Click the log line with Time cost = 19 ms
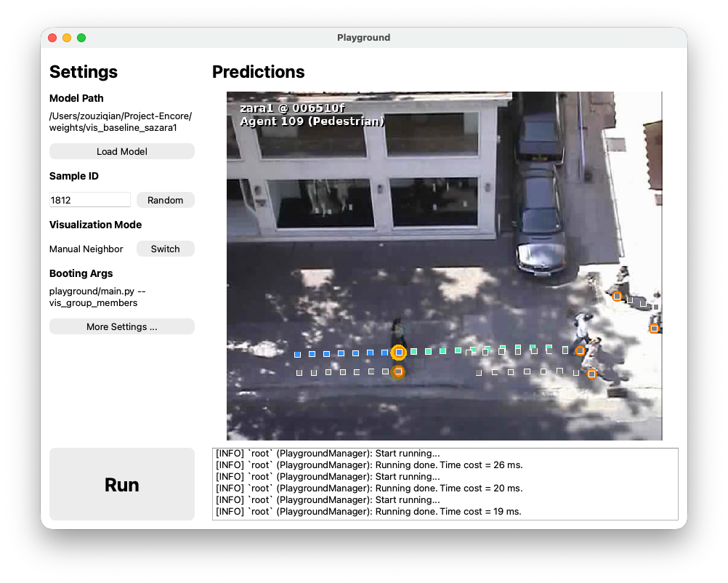 click(x=368, y=512)
